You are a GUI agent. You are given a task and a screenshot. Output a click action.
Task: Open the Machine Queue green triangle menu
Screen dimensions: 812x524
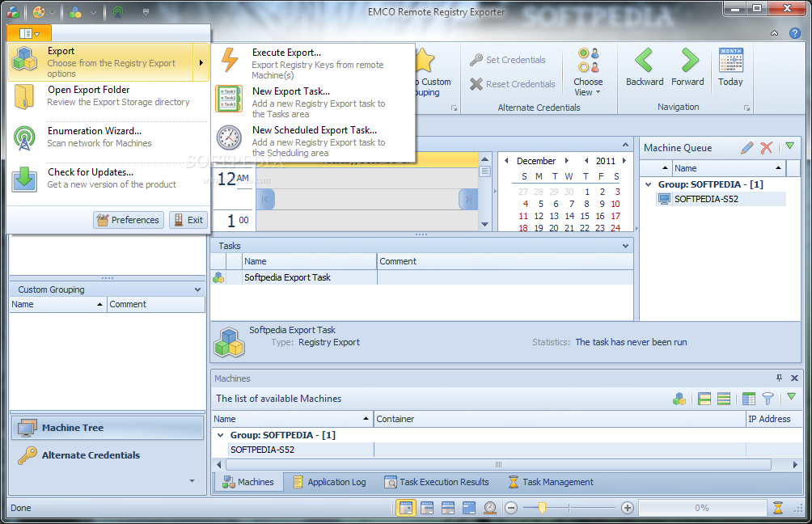789,146
